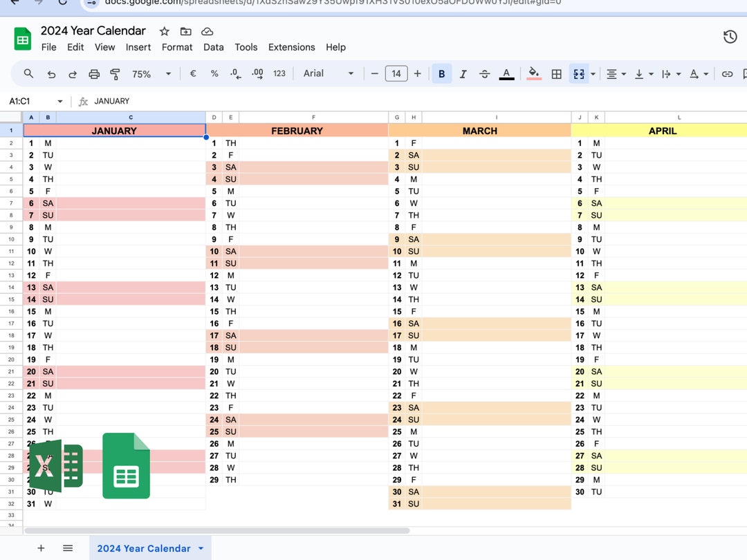This screenshot has height=560, width=747.
Task: Apply strikethrough to the selection
Action: [x=485, y=73]
